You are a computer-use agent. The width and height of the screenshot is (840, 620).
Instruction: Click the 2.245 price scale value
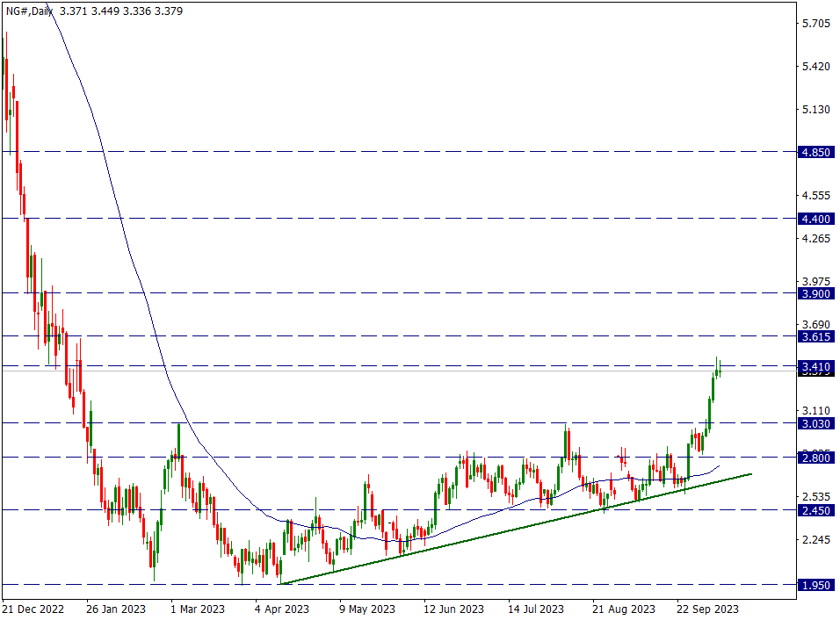pos(816,540)
